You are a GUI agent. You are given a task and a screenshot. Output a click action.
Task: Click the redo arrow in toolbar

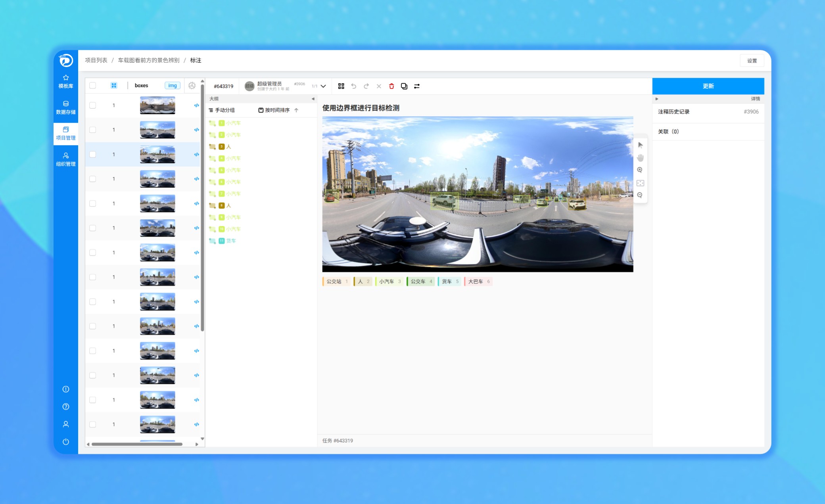point(366,86)
